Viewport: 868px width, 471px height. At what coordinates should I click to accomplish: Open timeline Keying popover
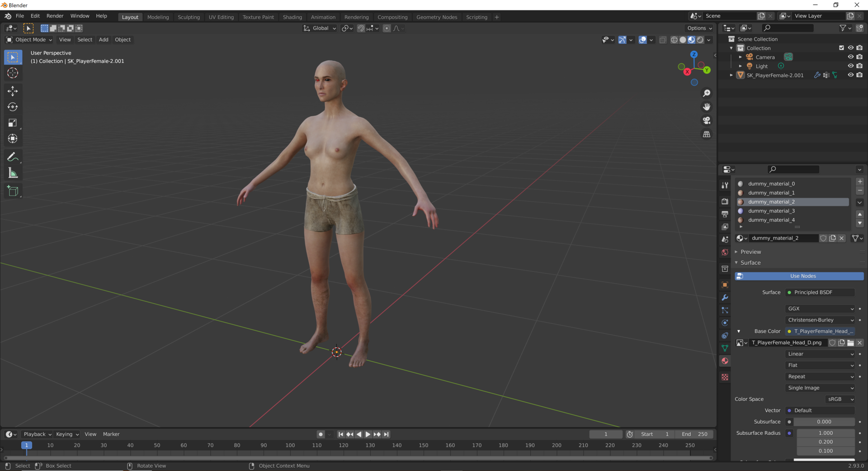coord(67,434)
